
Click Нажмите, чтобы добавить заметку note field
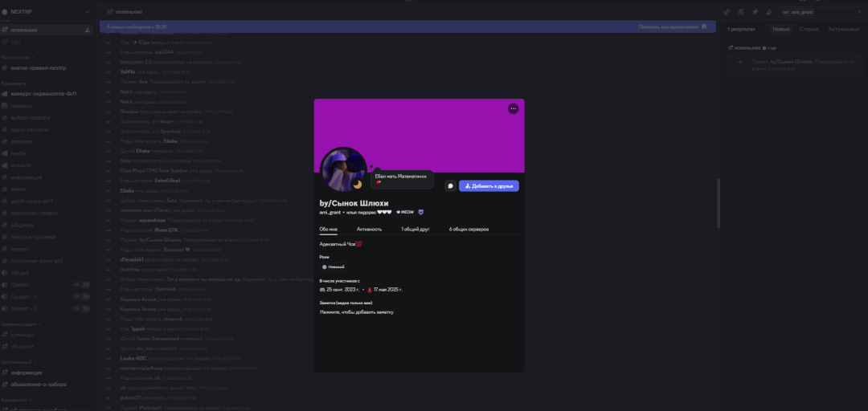point(357,312)
